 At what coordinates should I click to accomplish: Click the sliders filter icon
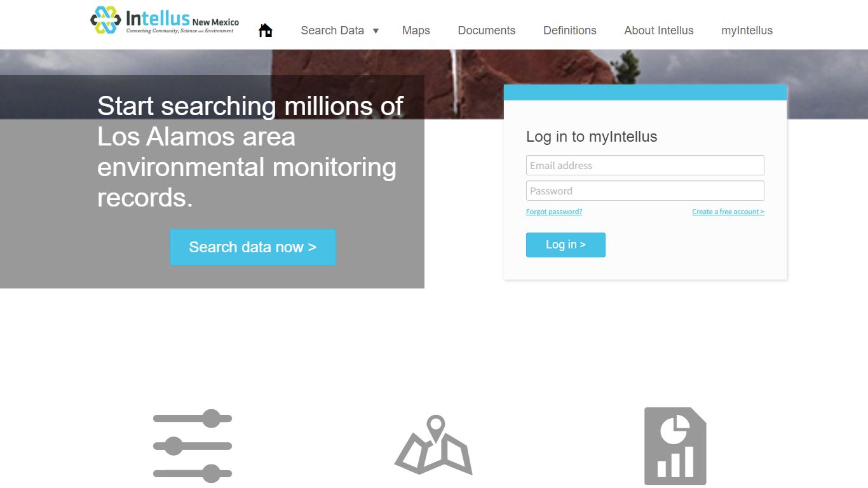tap(193, 445)
